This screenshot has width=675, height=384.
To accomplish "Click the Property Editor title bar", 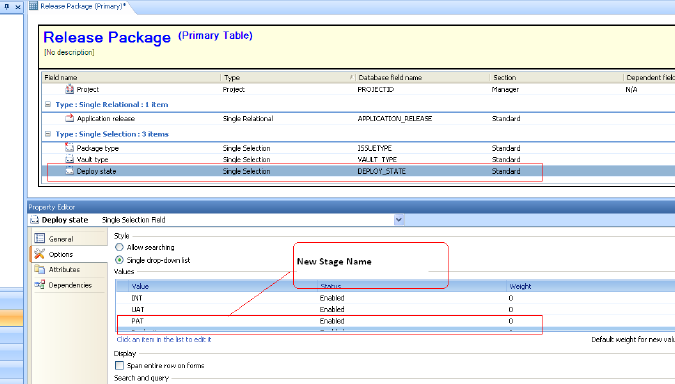I will [x=351, y=207].
